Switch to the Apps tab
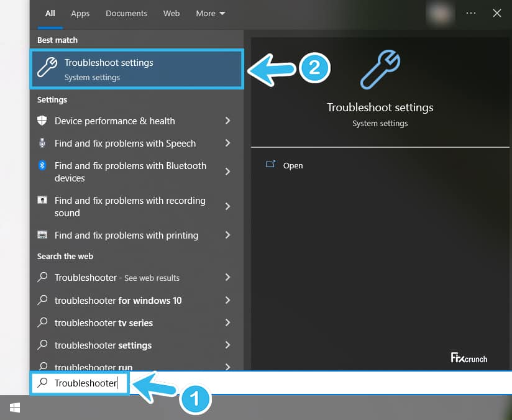Screen dimensions: 512x420 [80, 14]
